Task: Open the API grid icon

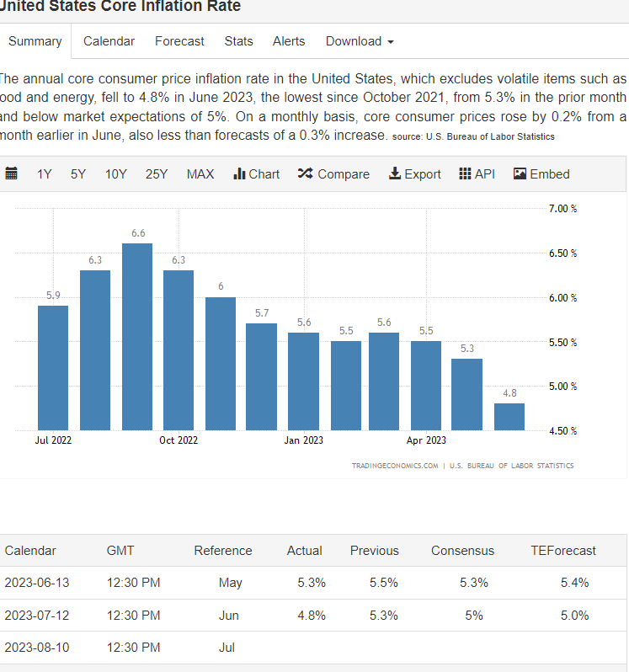Action: click(465, 173)
